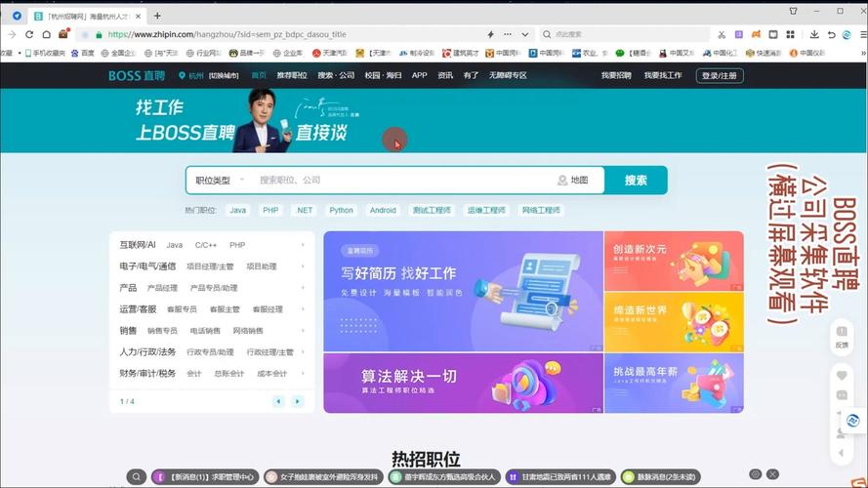Click C/C++ in the 互联网/AI row
Viewport: 868px width, 488px height.
[205, 245]
